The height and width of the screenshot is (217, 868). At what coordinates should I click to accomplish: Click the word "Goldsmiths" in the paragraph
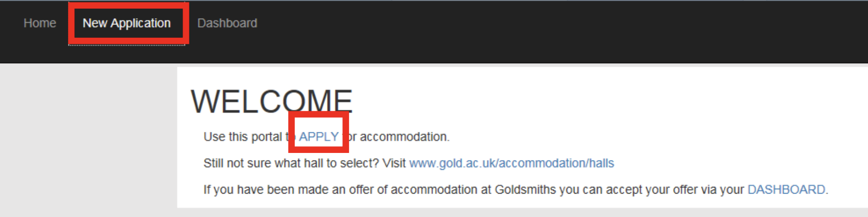(x=525, y=190)
